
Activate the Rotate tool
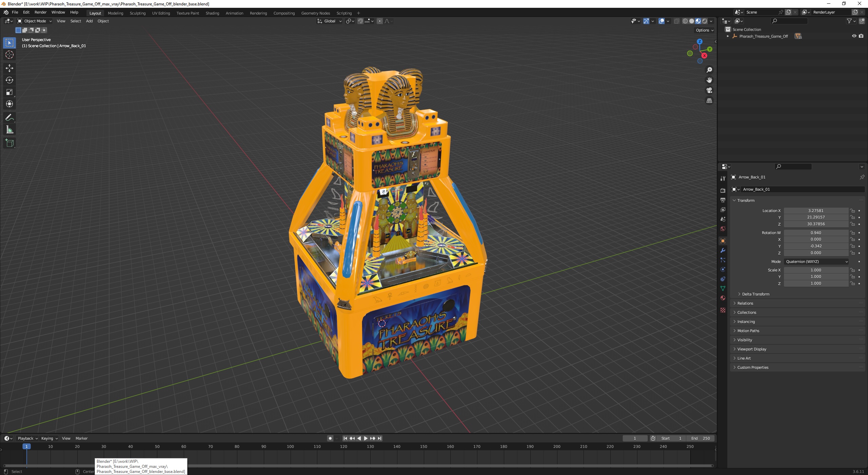pyautogui.click(x=9, y=80)
